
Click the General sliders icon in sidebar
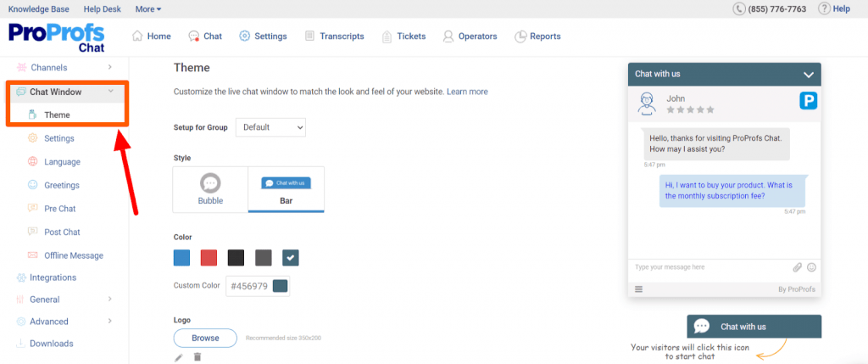21,300
